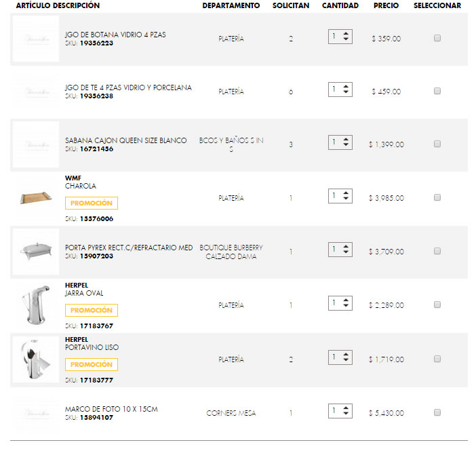
Task: Select the Herpel Jarra Oval checkbox
Action: point(437,305)
